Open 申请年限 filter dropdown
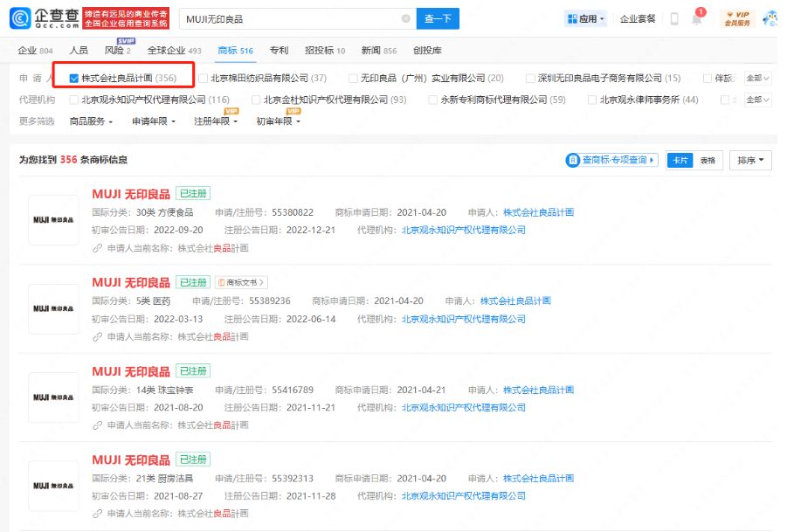This screenshot has width=794, height=532. pos(154,121)
